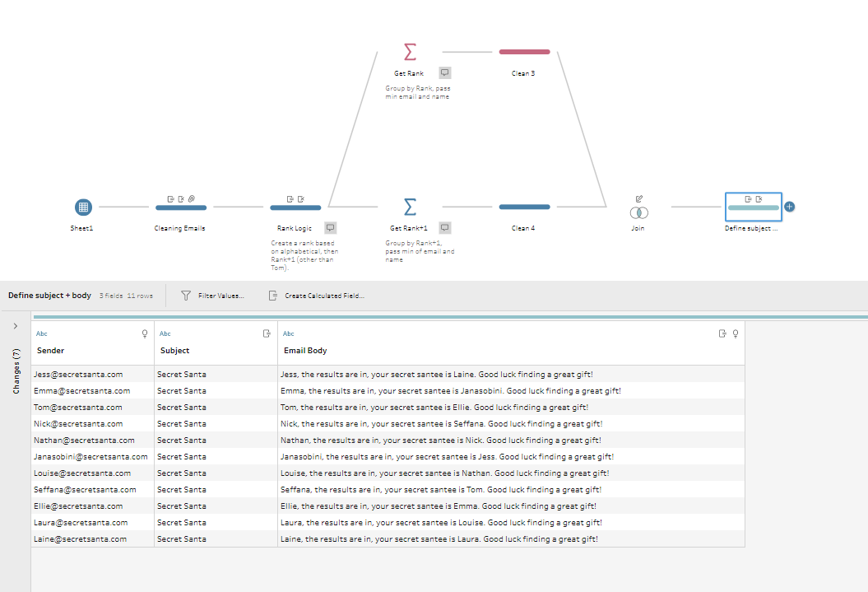
Task: Select the Email Body column header
Action: click(x=511, y=343)
